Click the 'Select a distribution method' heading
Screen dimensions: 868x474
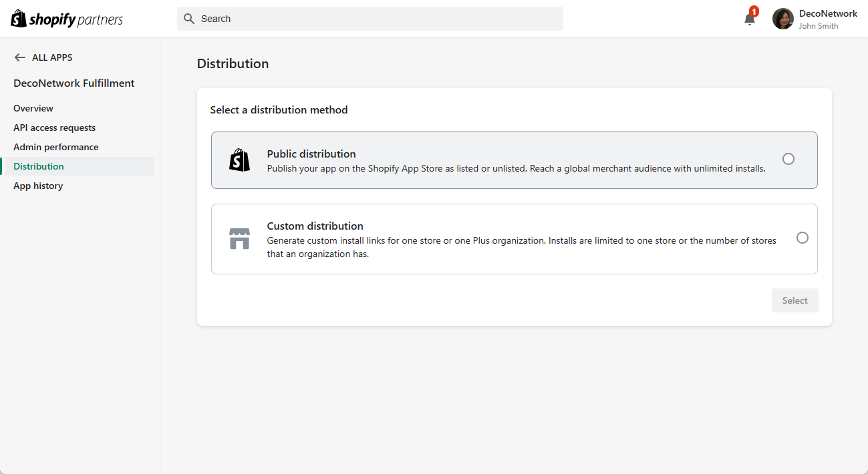tap(279, 109)
